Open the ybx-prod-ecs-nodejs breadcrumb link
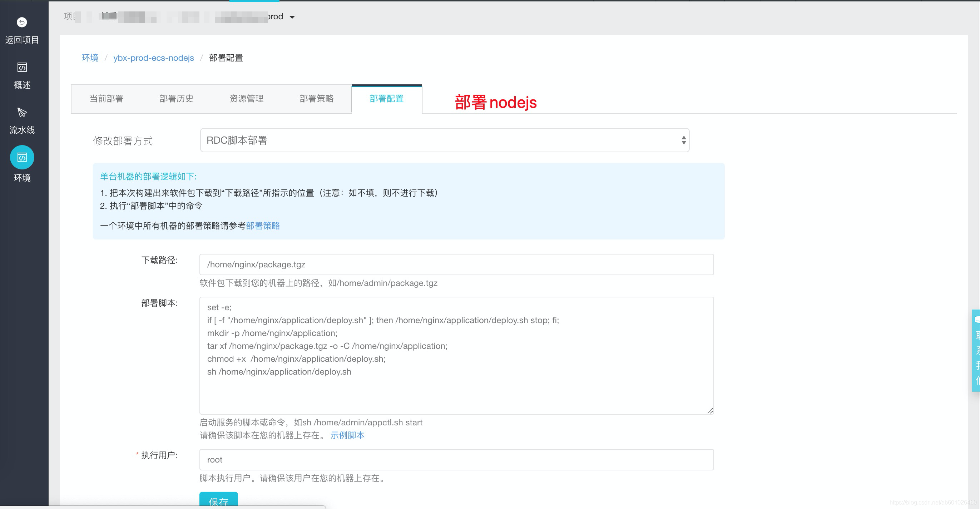Viewport: 980px width, 509px height. click(x=154, y=58)
